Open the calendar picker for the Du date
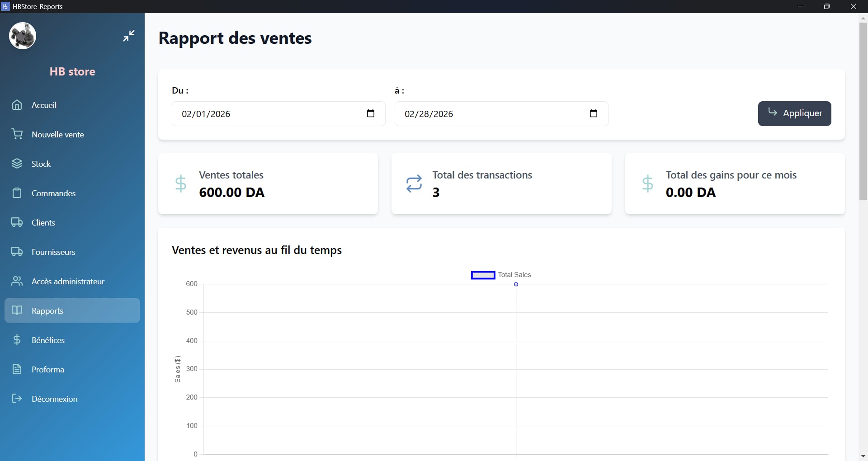 click(x=371, y=113)
